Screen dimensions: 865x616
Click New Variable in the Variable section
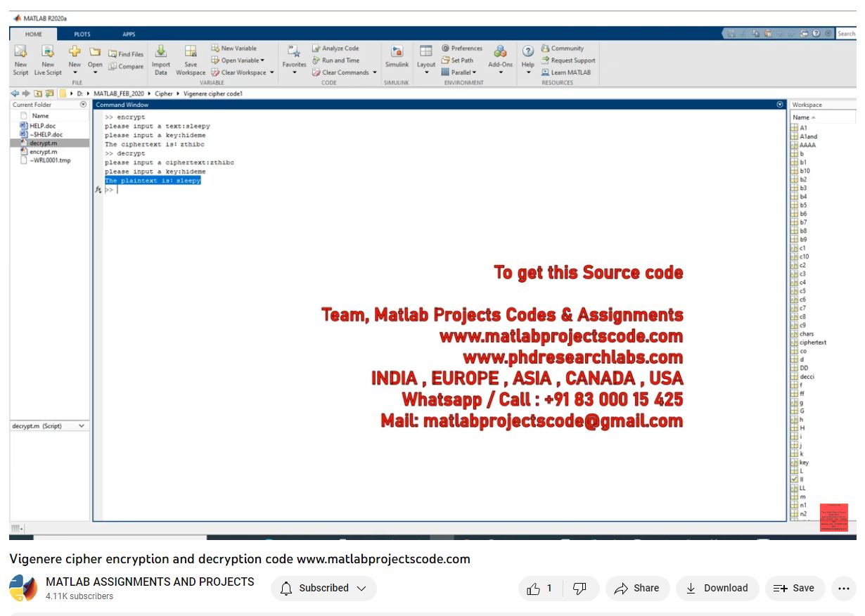point(234,49)
